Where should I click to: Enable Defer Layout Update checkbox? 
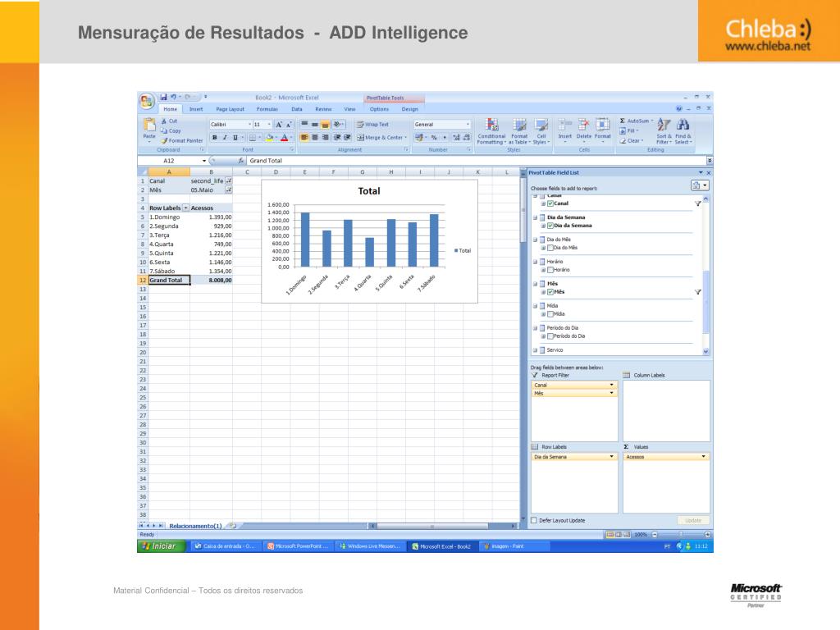pos(533,520)
